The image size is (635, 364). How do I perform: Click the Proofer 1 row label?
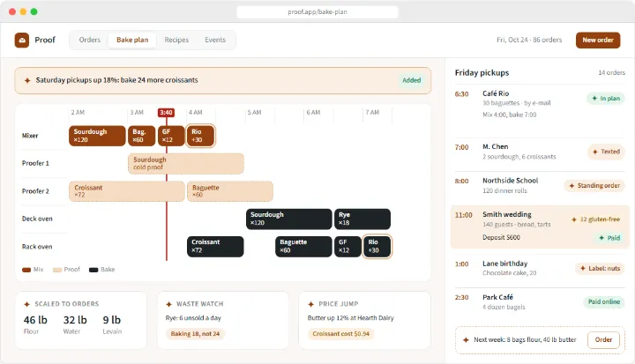35,164
